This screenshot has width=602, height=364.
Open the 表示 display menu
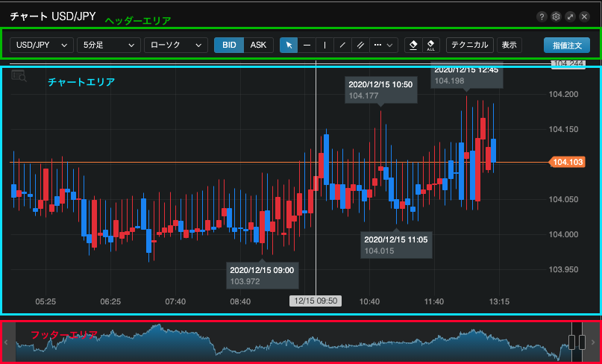[509, 45]
